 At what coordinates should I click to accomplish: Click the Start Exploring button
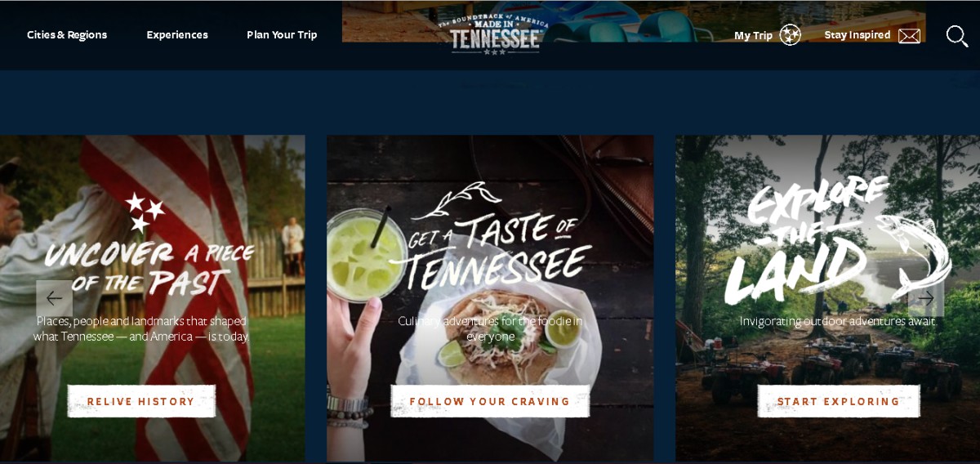point(839,401)
